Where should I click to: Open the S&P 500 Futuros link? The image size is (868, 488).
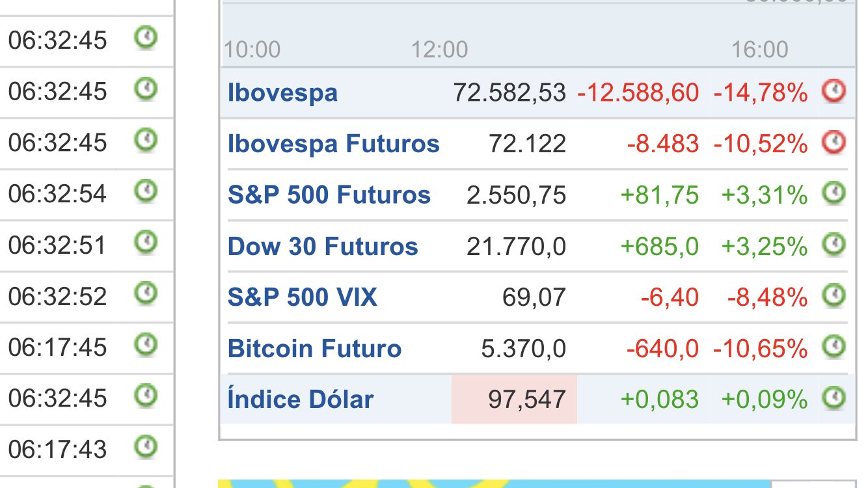329,195
